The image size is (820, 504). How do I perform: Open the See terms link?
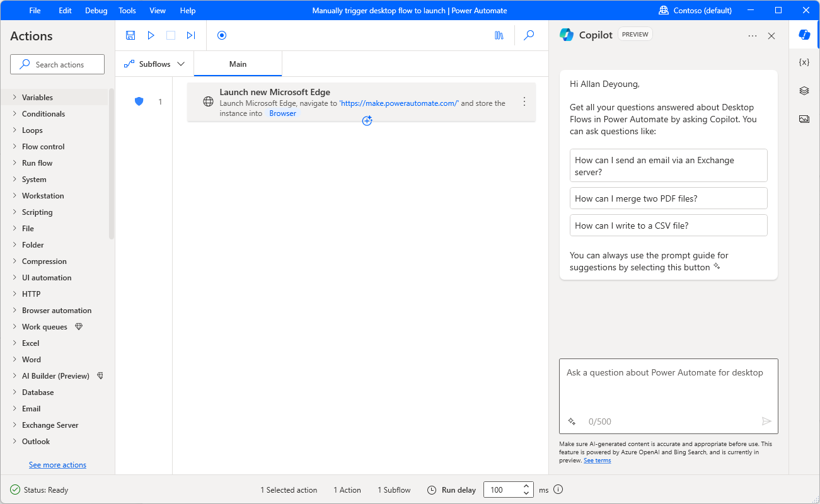[597, 461]
